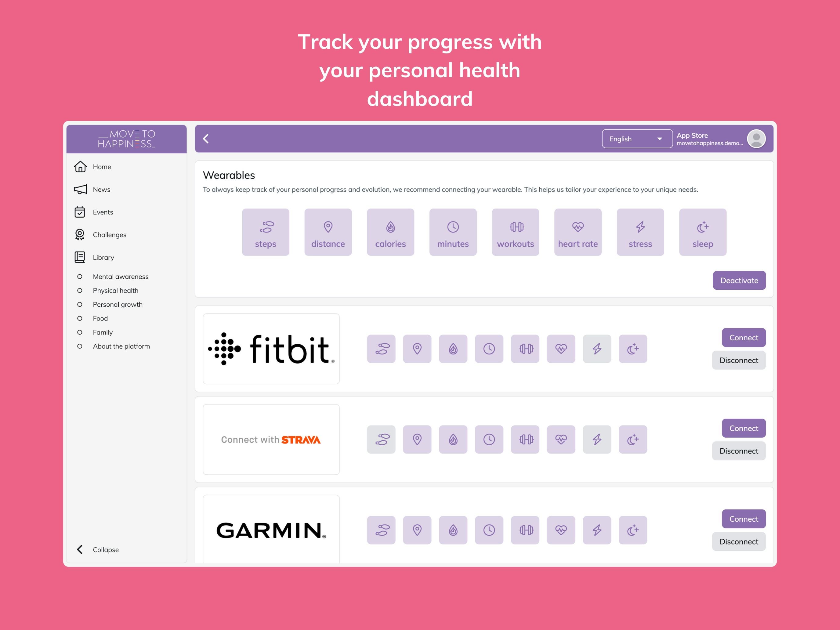Image resolution: width=840 pixels, height=630 pixels.
Task: Click the Garmin minutes clock icon
Action: tap(489, 530)
